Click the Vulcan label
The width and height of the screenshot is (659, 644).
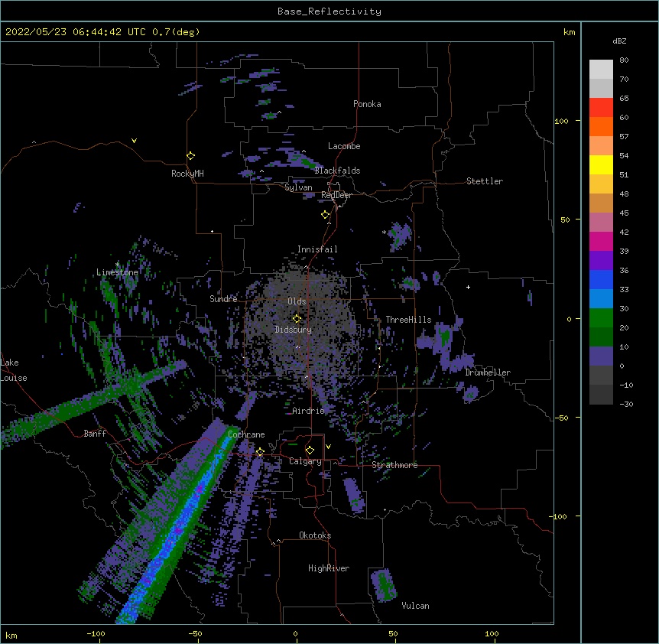[x=415, y=606]
